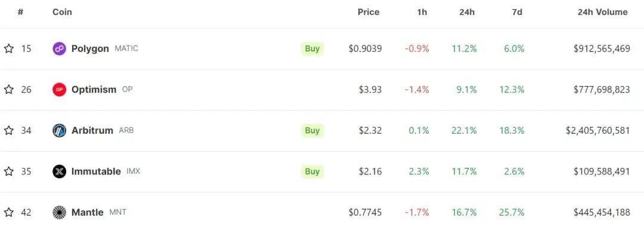
Task: Add Arbitrum to watchlist via star
Action: (8, 130)
